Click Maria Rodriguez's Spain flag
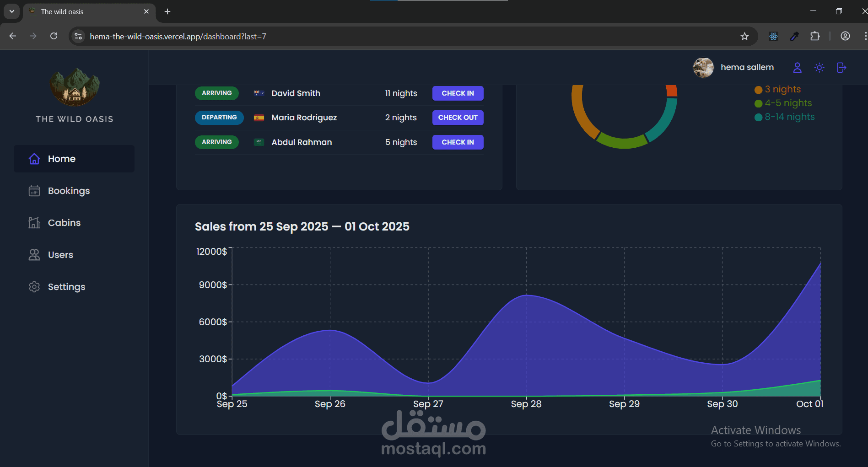868x467 pixels. point(259,118)
